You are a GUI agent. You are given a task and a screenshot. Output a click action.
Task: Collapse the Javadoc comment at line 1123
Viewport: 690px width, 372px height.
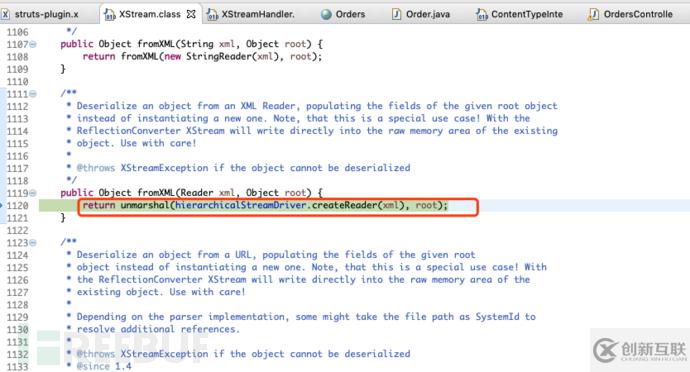33,243
